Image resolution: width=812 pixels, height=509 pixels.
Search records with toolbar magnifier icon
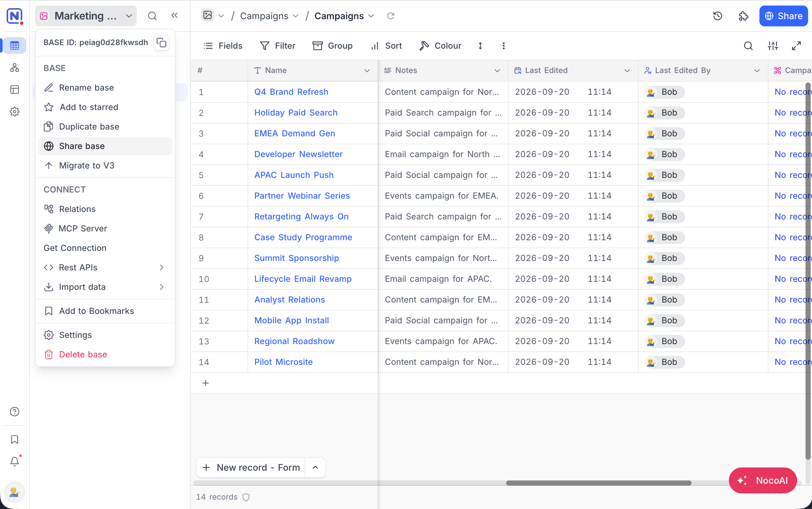click(x=748, y=46)
